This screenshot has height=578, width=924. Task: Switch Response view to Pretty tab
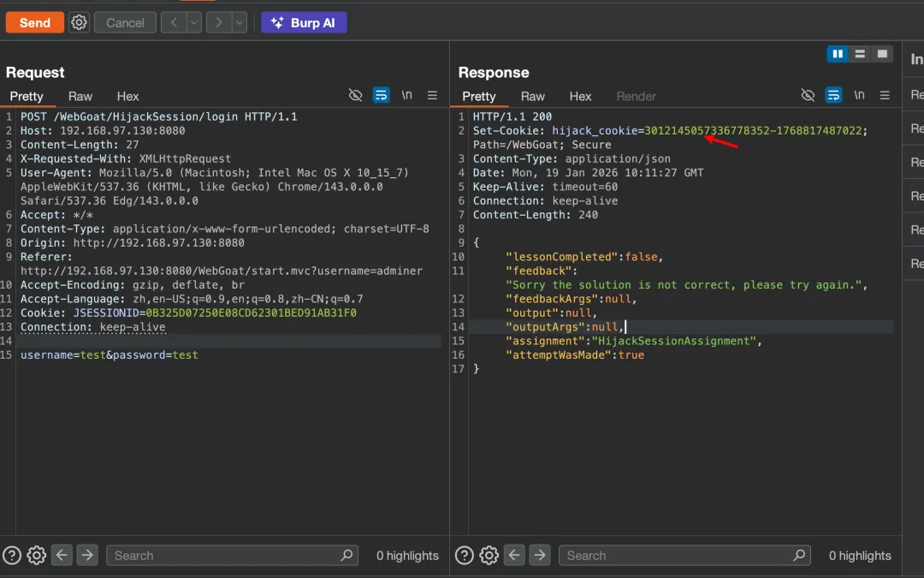pos(479,96)
